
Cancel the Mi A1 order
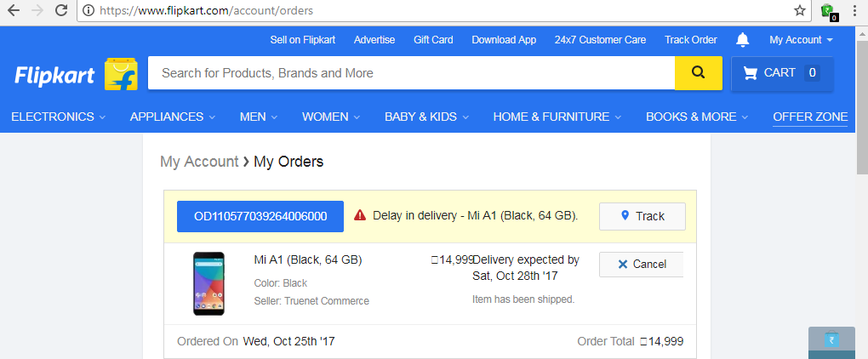[641, 265]
